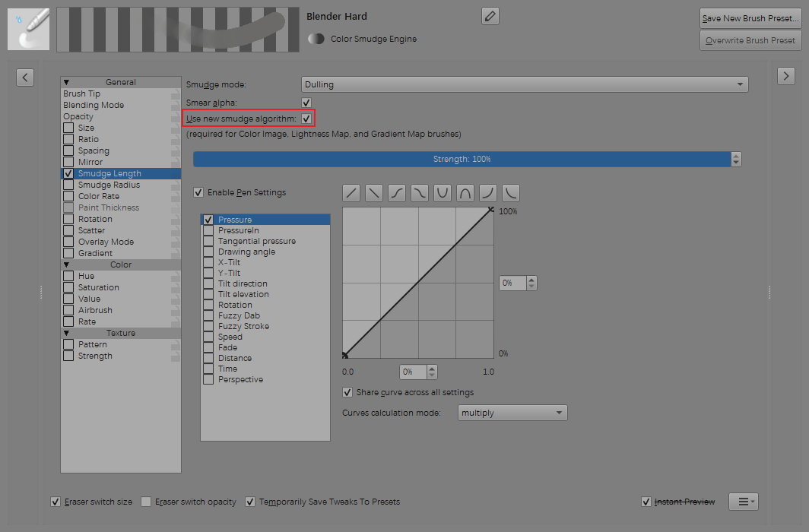The height and width of the screenshot is (532, 809).
Task: Select the Tangential pressure sensor
Action: click(x=265, y=241)
